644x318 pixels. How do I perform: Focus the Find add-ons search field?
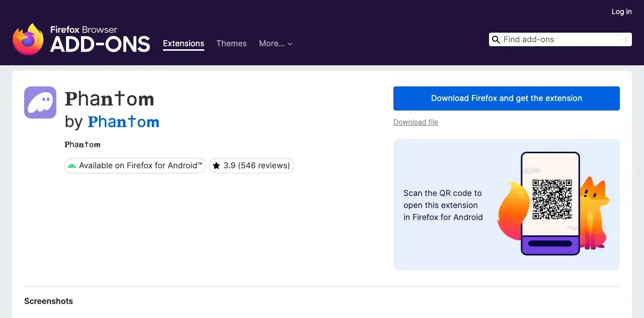coord(560,40)
